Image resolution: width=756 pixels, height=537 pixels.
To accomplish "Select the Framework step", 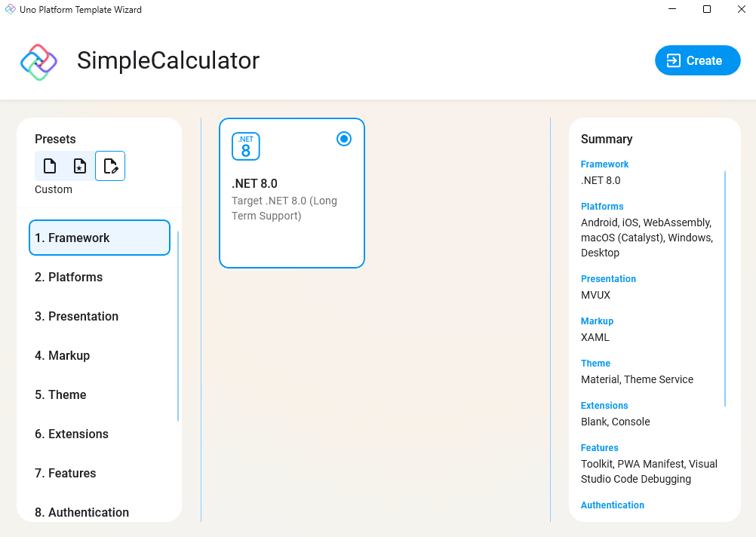I will click(x=99, y=237).
